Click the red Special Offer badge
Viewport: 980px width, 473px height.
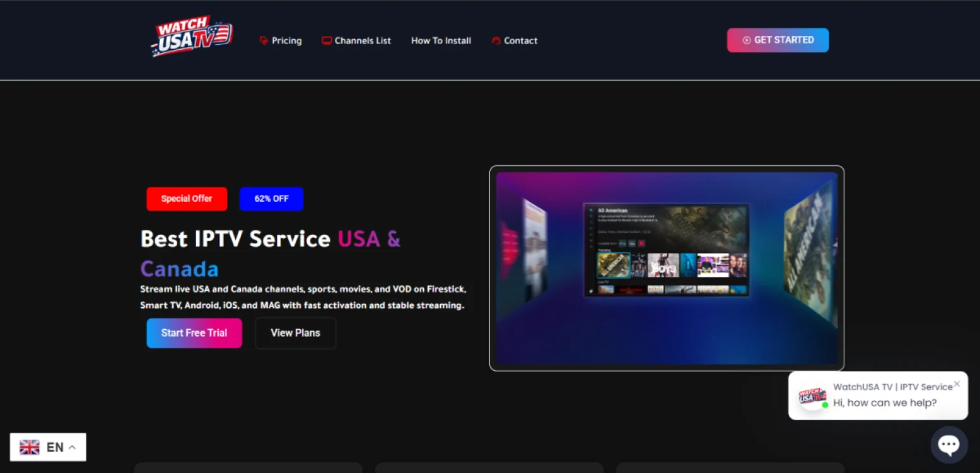187,199
